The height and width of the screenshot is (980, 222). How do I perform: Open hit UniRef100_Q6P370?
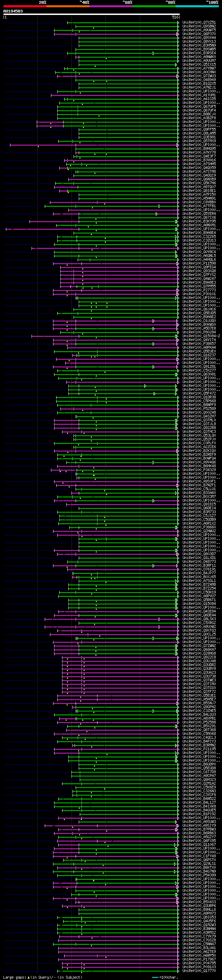199,34
